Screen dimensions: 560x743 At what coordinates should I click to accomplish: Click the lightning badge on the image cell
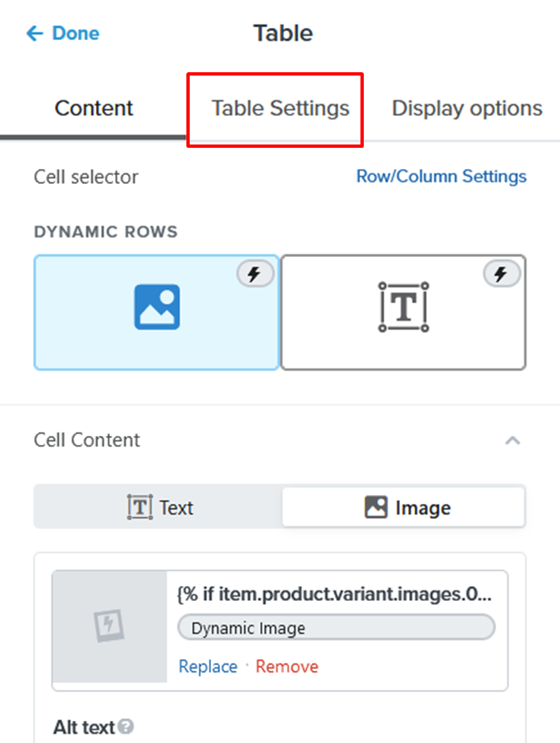[x=255, y=275]
